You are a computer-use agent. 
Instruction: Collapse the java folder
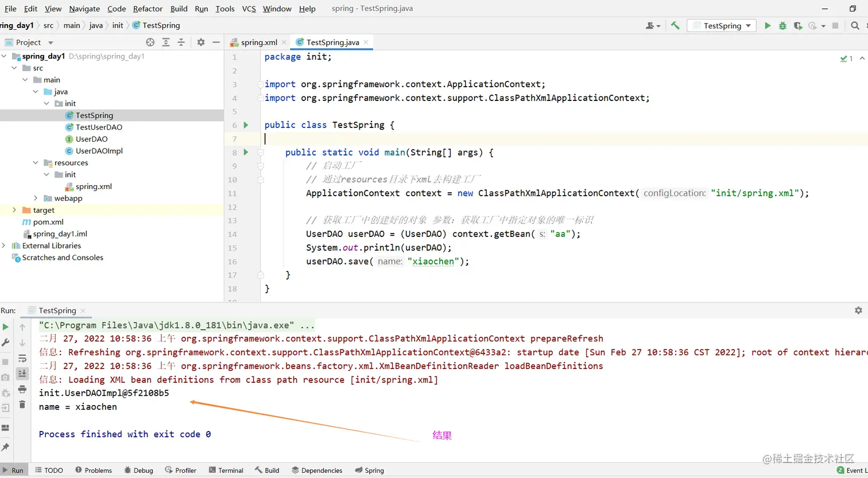36,91
